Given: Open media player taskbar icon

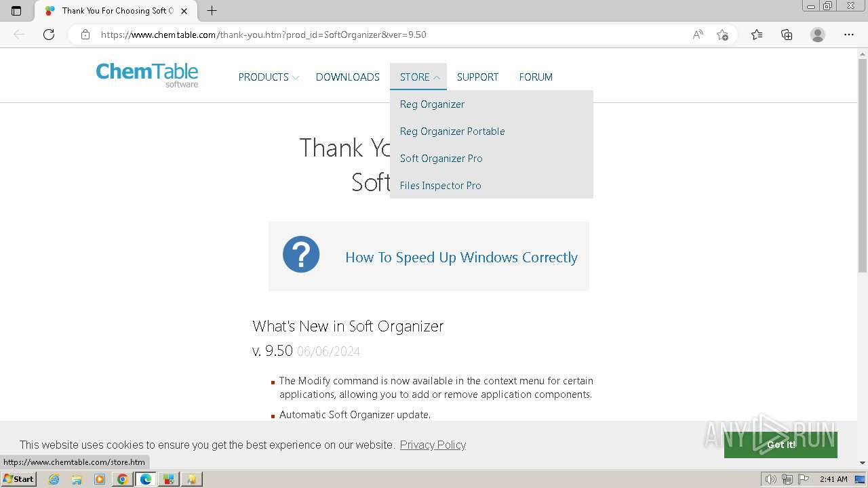Looking at the screenshot, I should point(100,479).
